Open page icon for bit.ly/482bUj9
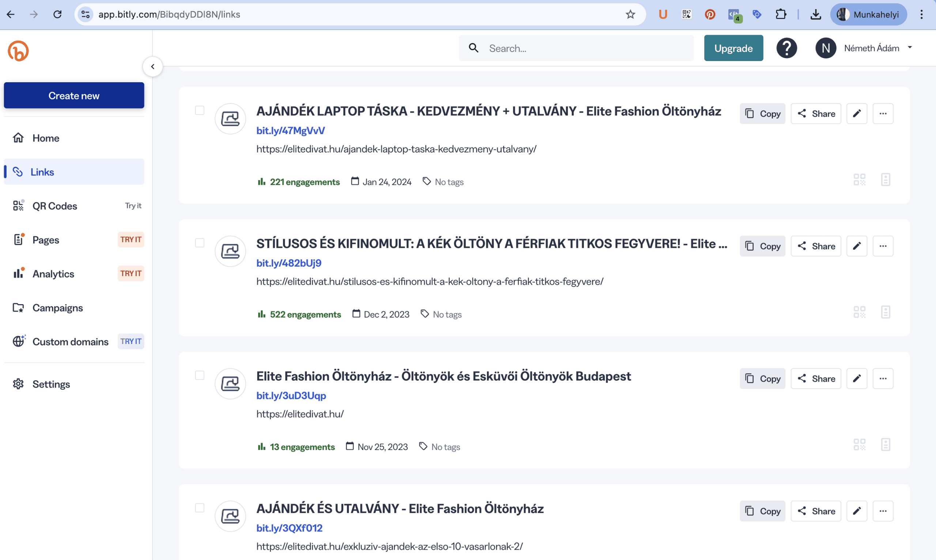Viewport: 936px width, 560px height. [886, 312]
